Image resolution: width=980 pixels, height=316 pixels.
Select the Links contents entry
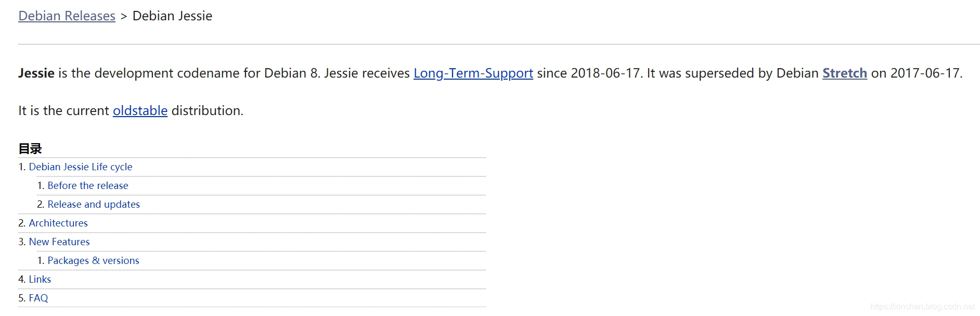click(x=40, y=280)
